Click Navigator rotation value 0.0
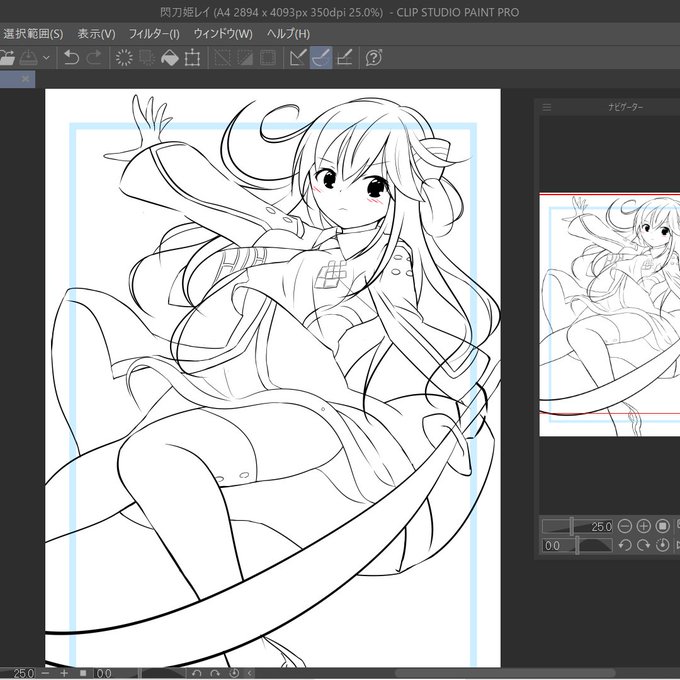The width and height of the screenshot is (680, 680). click(552, 546)
